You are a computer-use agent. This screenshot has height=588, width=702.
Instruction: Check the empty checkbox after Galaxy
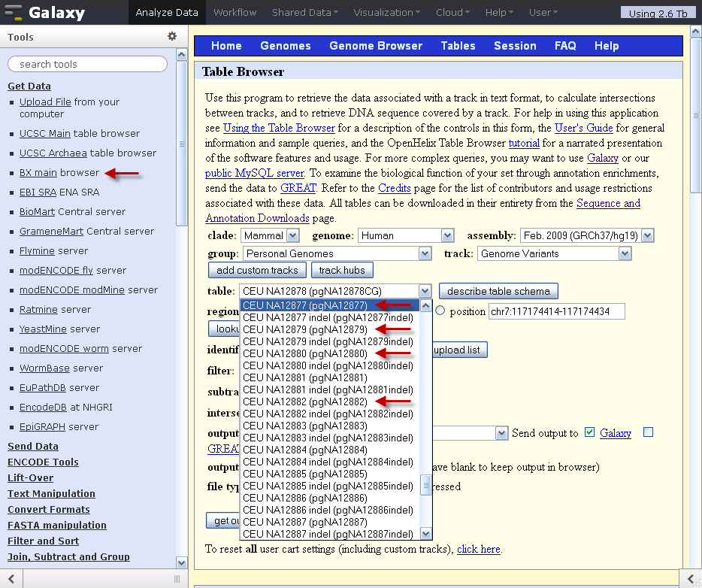click(x=648, y=432)
